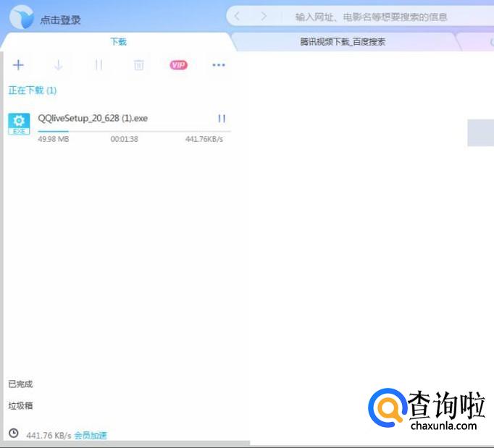Screen dimensions: 494x448
Task: Click the trash delete task icon
Action: [x=138, y=65]
